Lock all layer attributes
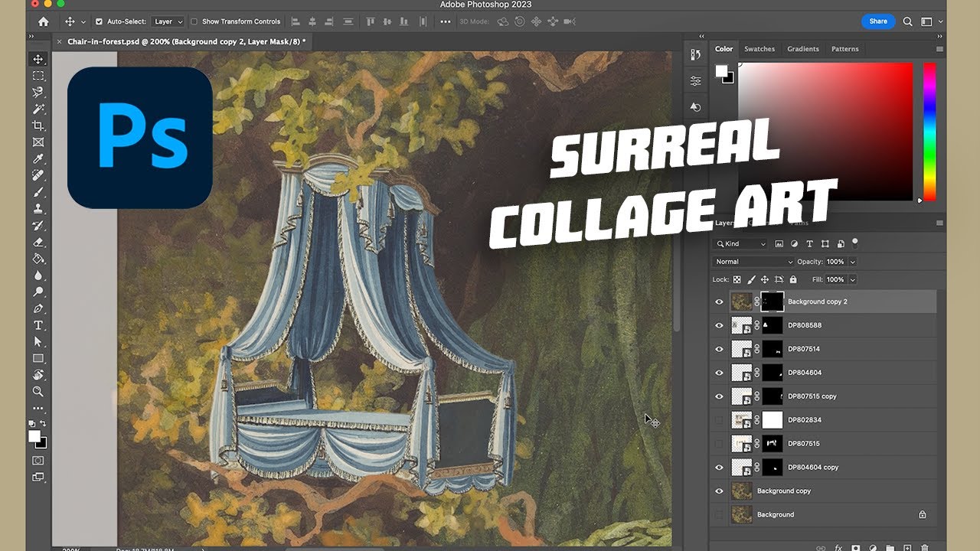This screenshot has width=980, height=551. click(792, 280)
